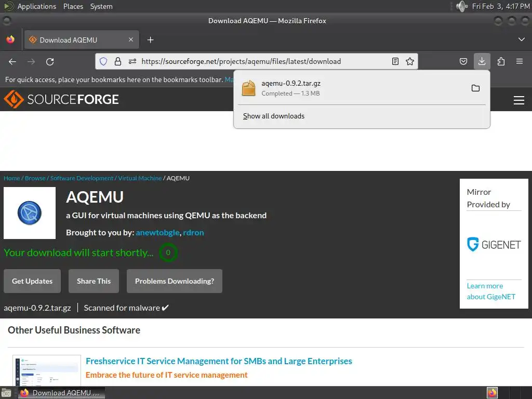Screen dimensions: 532x399
Task: Open the Applications menu
Action: point(37,6)
